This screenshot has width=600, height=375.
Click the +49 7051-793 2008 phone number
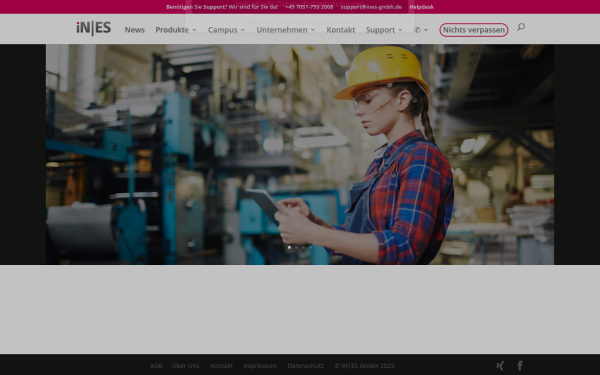click(x=309, y=7)
